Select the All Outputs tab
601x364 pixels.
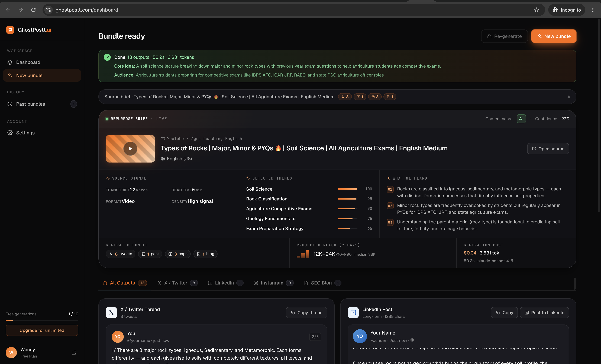[x=125, y=283]
